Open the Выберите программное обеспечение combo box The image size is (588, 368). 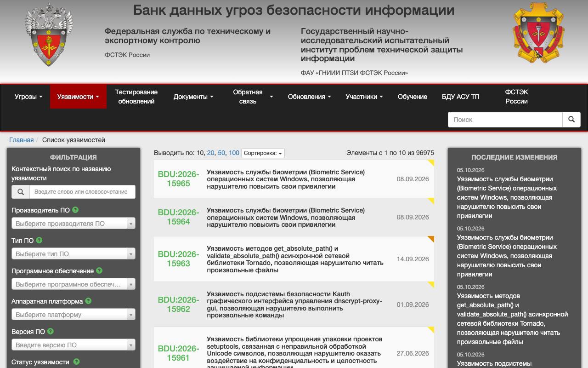pyautogui.click(x=73, y=284)
